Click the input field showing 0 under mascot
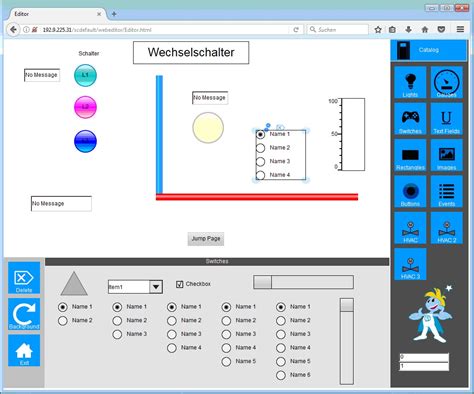The width and height of the screenshot is (474, 394). tap(424, 357)
